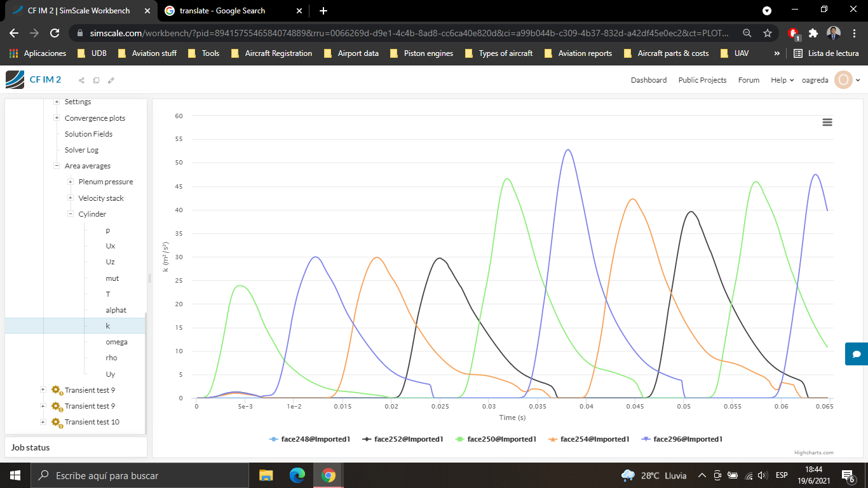Open the account dropdown arrow next to avatar

point(858,80)
